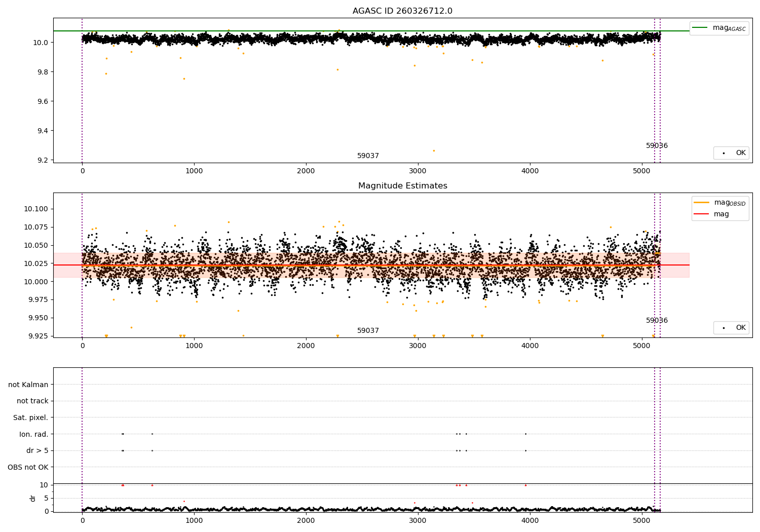Click the '4000' x-axis tick of top plot
Screen dimensions: 760x532
click(530, 171)
